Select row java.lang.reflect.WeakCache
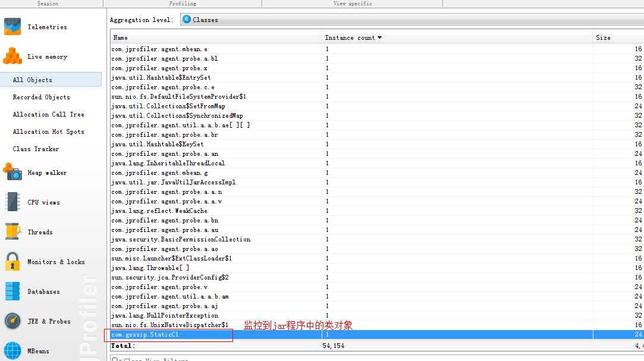This screenshot has width=644, height=361. click(377, 211)
